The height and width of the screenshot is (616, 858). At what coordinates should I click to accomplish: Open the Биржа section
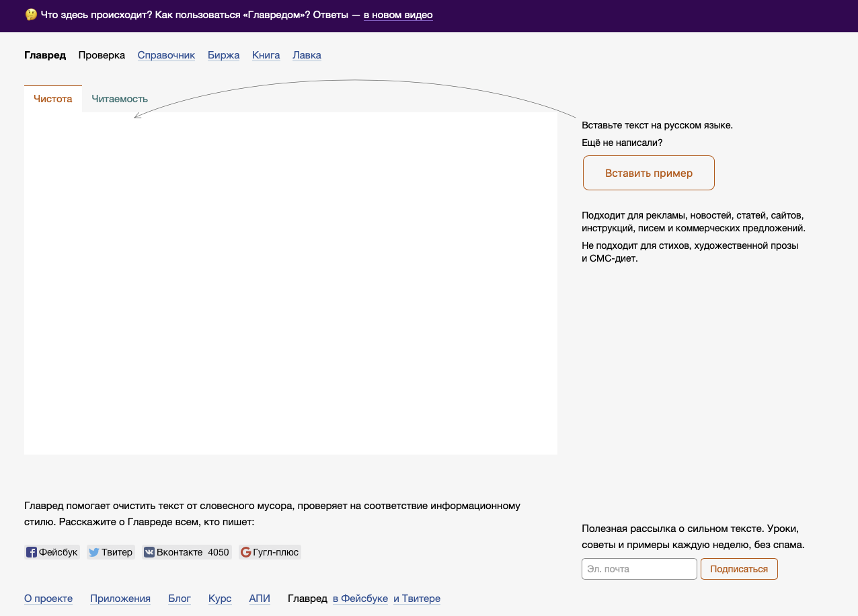[x=223, y=55]
